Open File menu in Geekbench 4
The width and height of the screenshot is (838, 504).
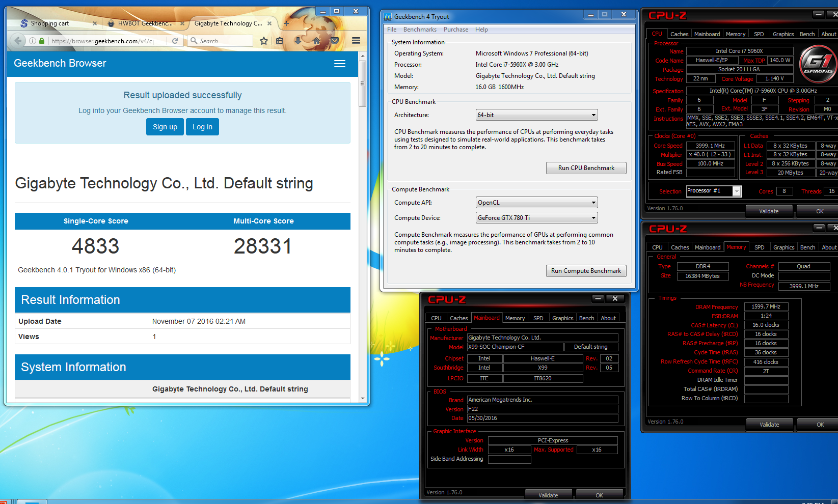[x=392, y=30]
